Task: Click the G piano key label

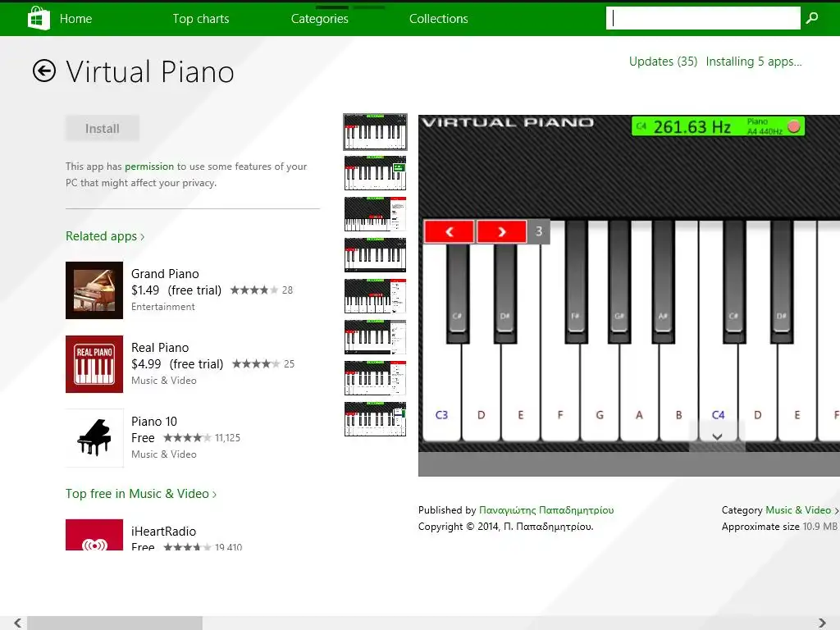Action: click(x=600, y=414)
